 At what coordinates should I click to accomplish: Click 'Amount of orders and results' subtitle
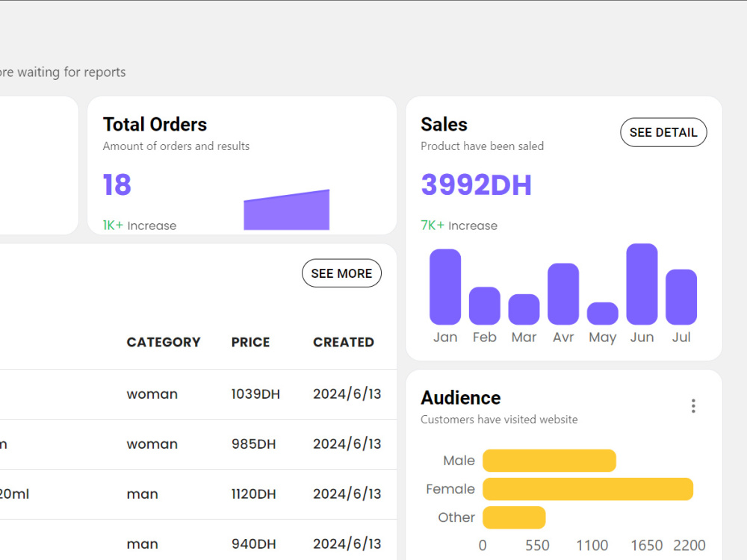pos(176,146)
